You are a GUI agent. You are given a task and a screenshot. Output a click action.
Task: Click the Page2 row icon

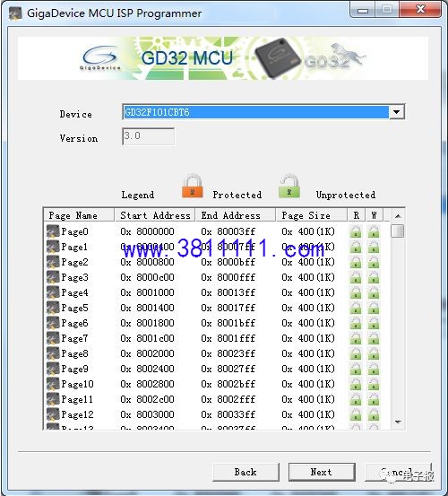(x=53, y=262)
